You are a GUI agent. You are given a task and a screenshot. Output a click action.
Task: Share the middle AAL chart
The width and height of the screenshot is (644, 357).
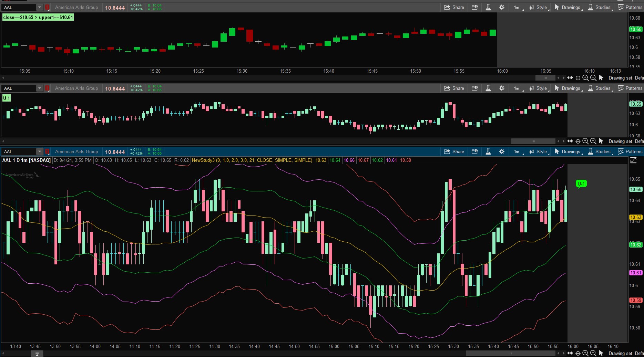(x=454, y=88)
